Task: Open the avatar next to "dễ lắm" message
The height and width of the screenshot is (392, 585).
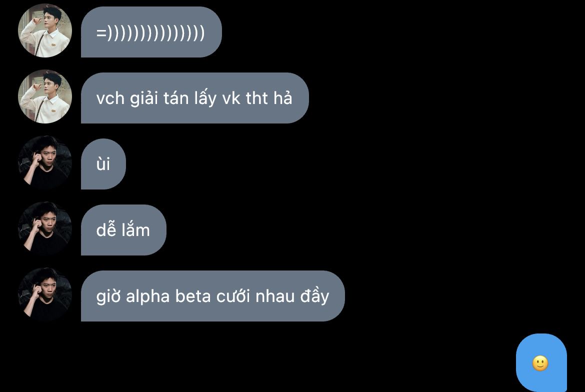Action: pyautogui.click(x=45, y=228)
